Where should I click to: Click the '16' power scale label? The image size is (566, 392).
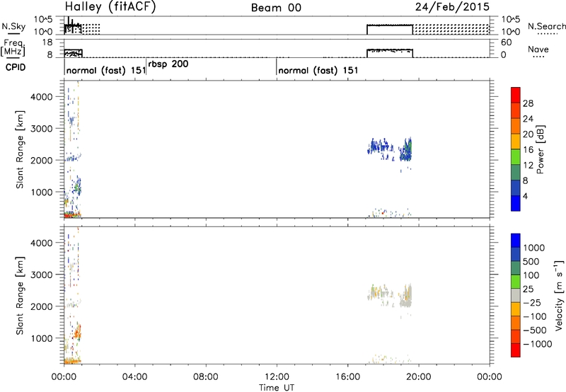point(528,150)
